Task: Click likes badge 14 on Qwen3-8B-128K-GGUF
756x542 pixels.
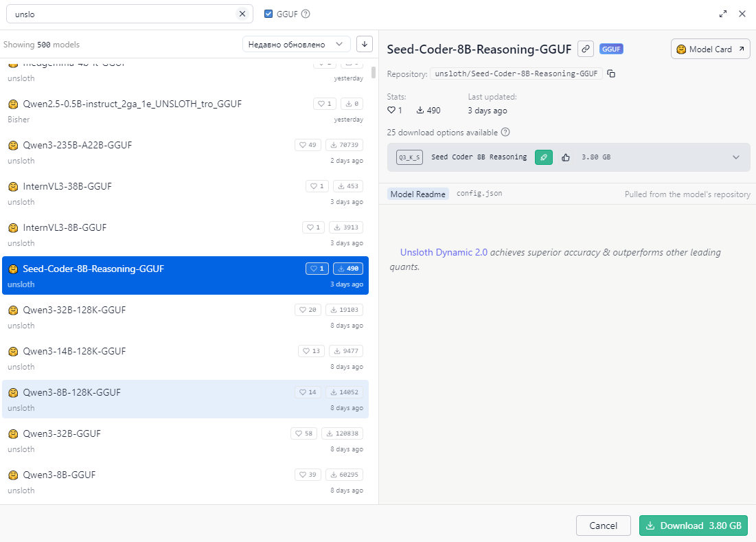Action: click(x=308, y=392)
